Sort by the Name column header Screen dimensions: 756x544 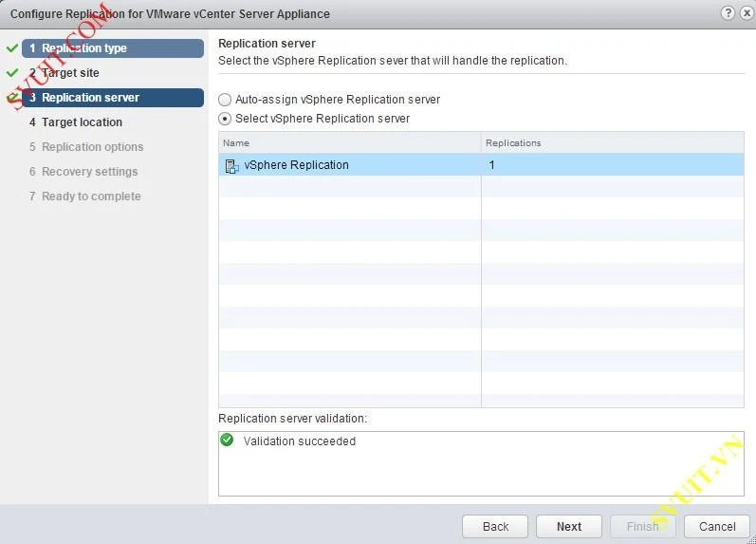350,142
